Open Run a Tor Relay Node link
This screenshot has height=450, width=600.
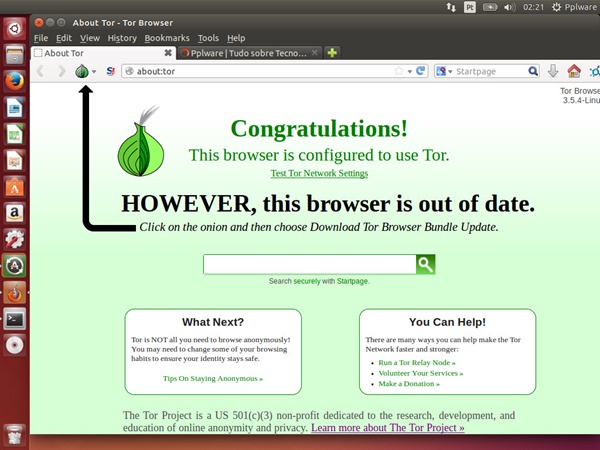pos(417,362)
